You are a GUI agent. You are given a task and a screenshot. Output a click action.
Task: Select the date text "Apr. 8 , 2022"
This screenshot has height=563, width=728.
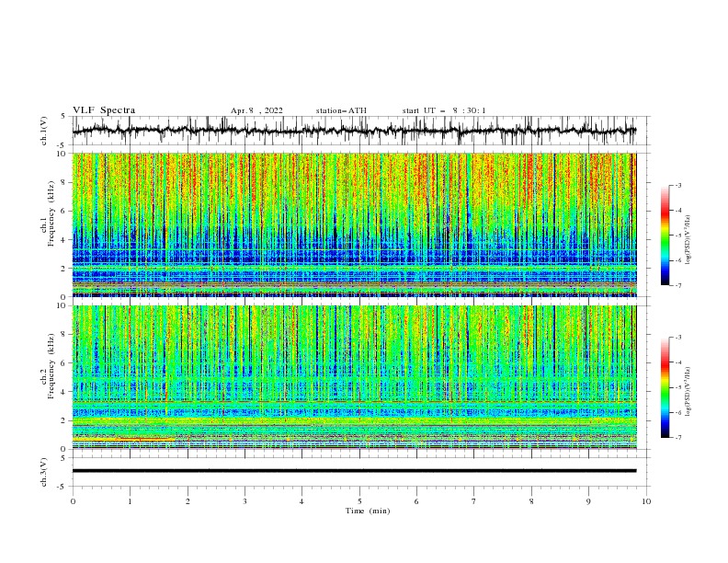coord(256,110)
